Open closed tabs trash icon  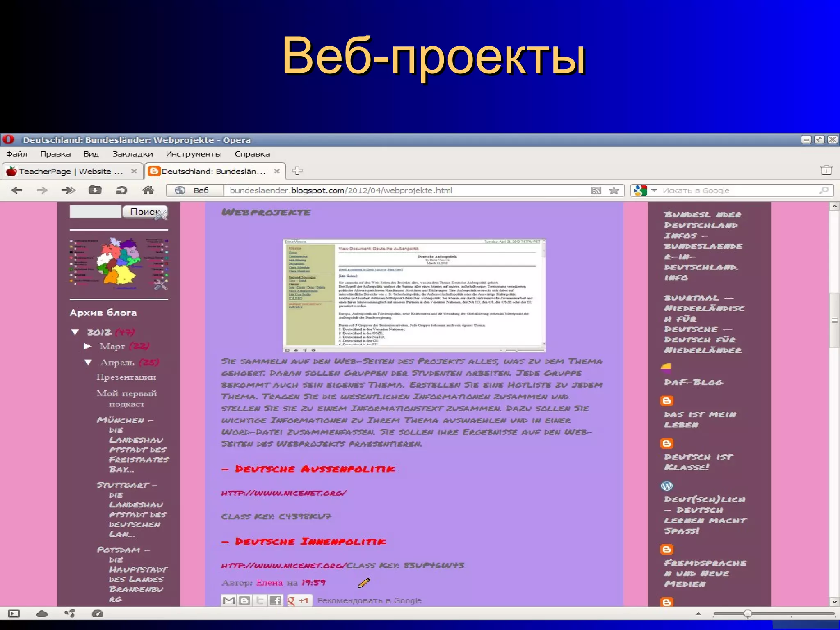(826, 170)
